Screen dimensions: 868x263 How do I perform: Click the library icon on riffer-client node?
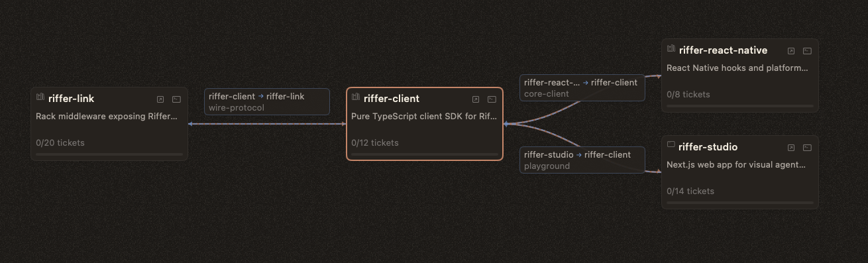click(x=356, y=97)
